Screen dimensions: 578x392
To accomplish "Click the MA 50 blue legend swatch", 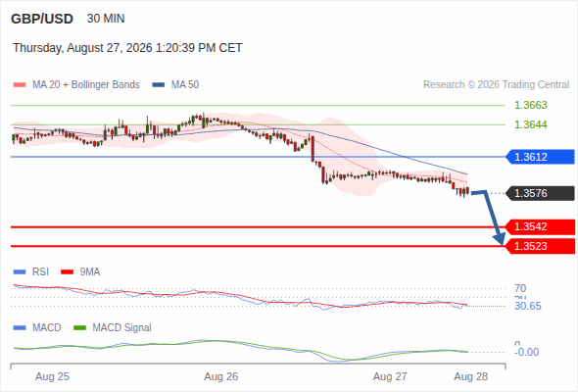I will 159,85.
